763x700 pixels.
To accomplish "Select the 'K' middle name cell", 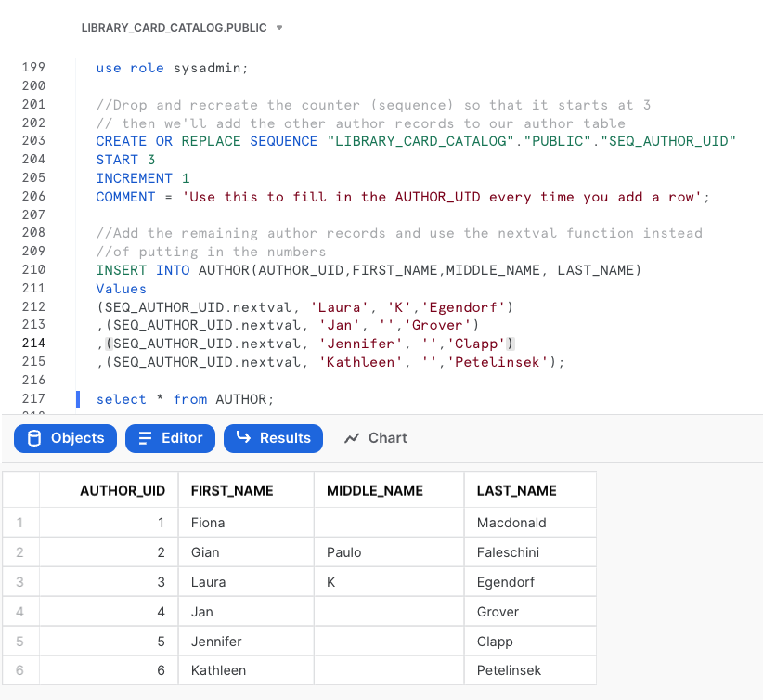I will pos(389,582).
